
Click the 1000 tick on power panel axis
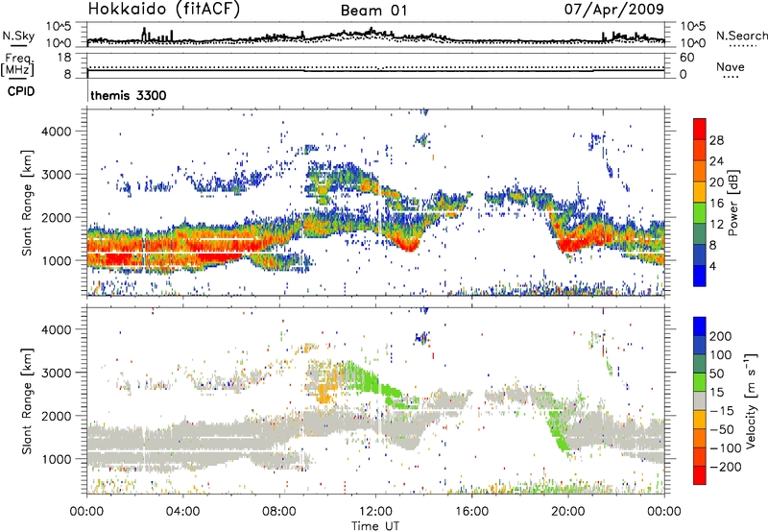click(x=57, y=260)
